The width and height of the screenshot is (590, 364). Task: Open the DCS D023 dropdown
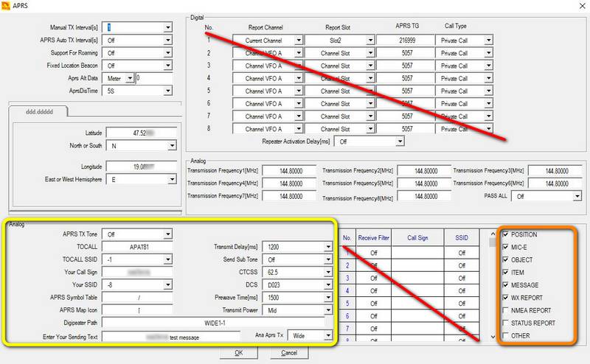[x=328, y=285]
